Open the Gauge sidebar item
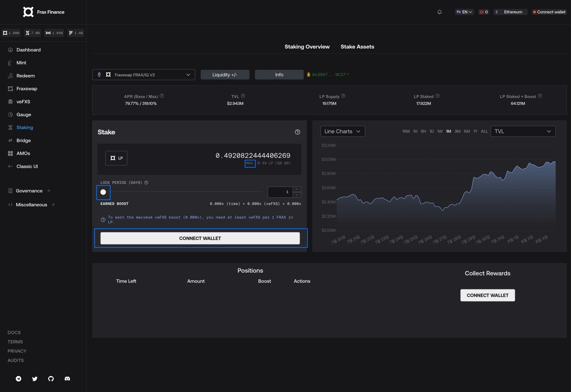The height and width of the screenshot is (392, 571). point(24,115)
